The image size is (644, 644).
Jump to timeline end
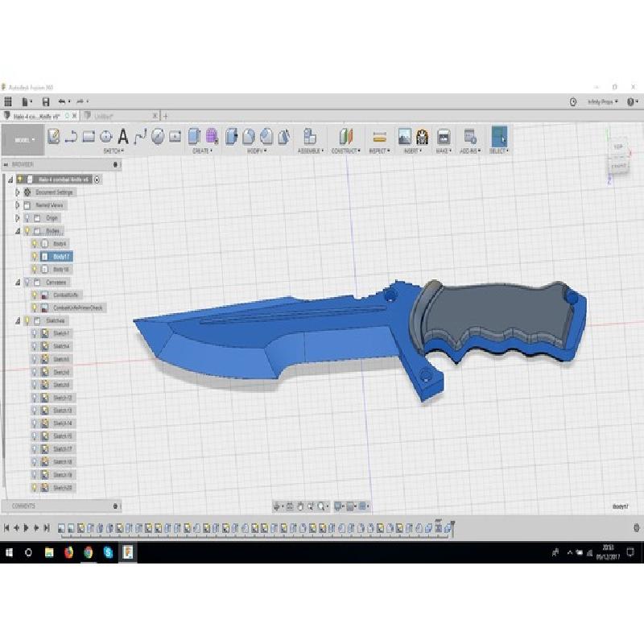pos(47,528)
